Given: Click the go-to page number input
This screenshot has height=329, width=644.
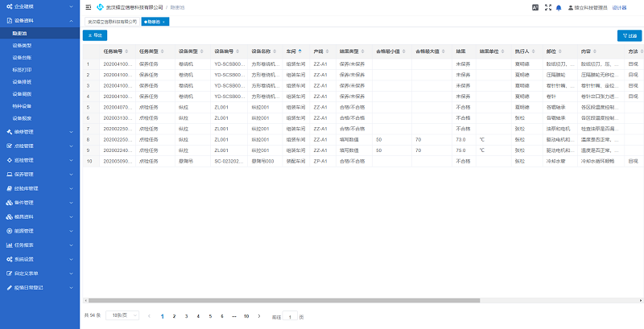Looking at the screenshot, I should 291,317.
